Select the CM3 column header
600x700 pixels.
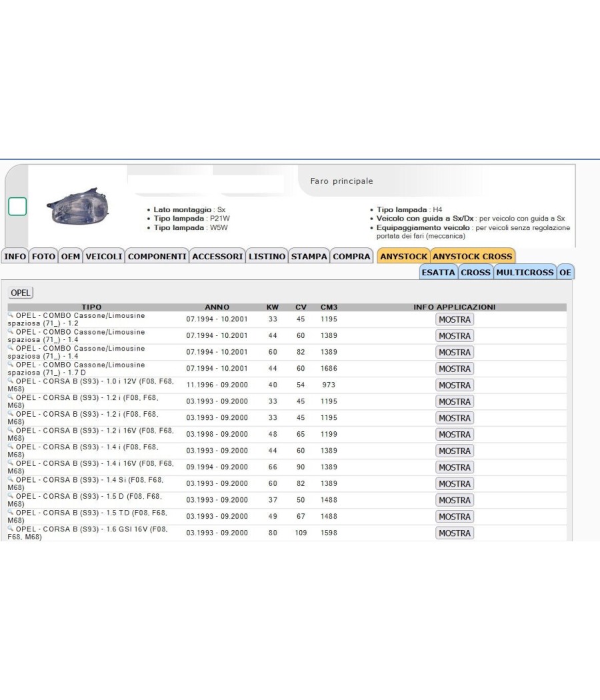(x=329, y=307)
